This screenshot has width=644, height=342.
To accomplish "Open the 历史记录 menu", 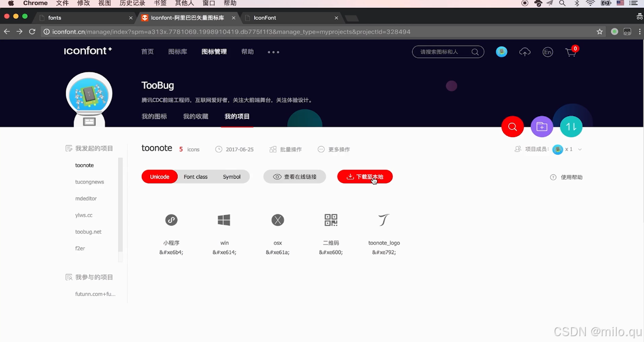I will click(x=132, y=3).
